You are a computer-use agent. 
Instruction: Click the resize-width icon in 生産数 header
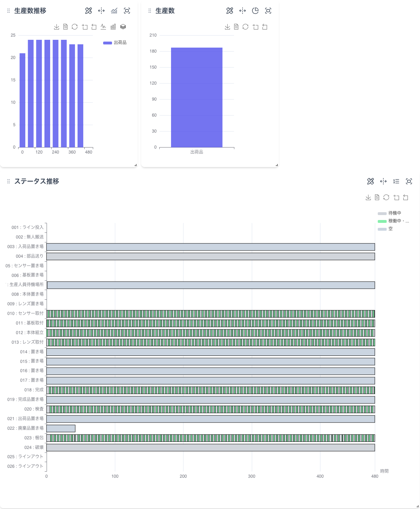point(243,11)
